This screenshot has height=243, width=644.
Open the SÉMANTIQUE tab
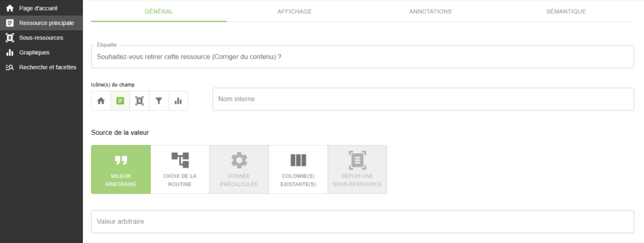click(566, 11)
